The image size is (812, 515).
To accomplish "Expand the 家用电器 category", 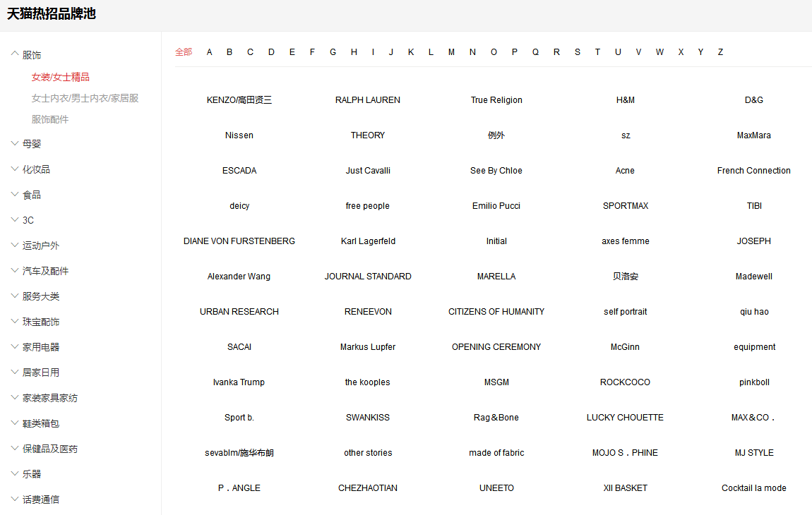I will [x=40, y=347].
